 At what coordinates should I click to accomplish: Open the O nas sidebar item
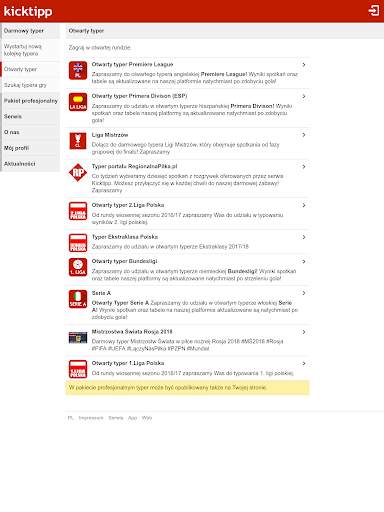pyautogui.click(x=30, y=132)
